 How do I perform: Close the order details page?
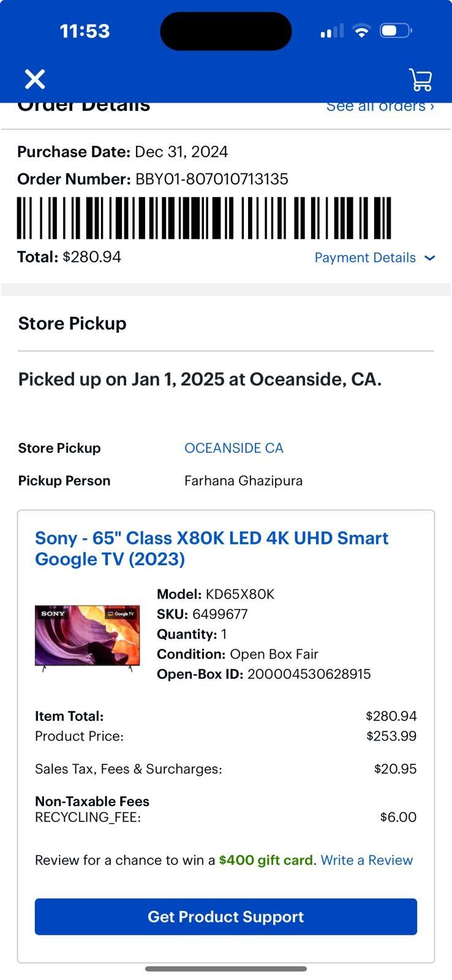[x=35, y=80]
